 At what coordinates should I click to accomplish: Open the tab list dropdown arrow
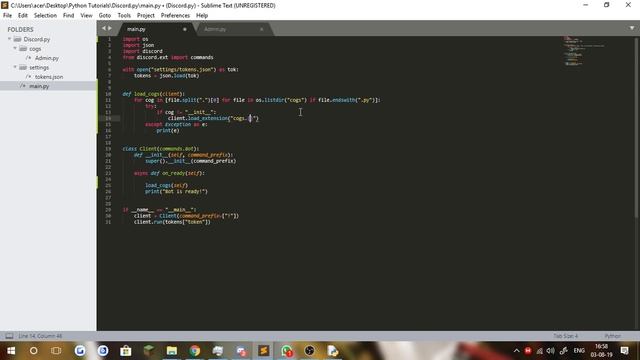click(632, 28)
